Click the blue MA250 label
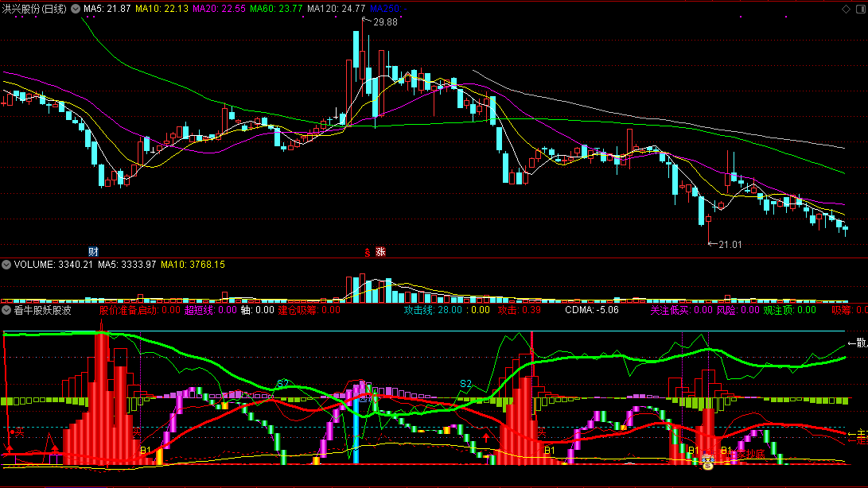 pos(388,9)
